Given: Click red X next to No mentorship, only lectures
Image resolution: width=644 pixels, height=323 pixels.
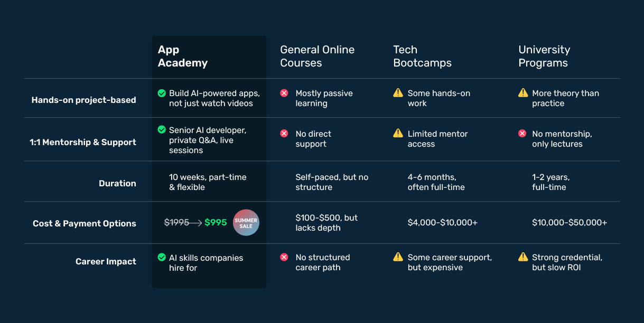Looking at the screenshot, I should click(522, 134).
